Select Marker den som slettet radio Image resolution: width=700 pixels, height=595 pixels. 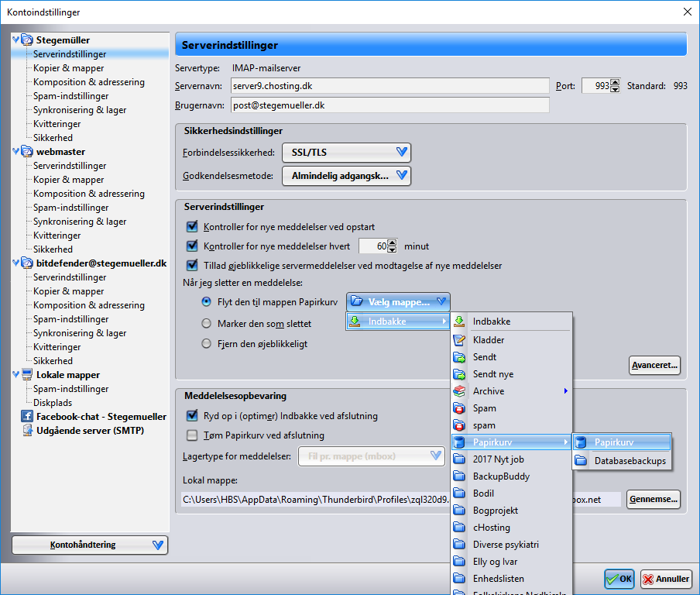[206, 323]
